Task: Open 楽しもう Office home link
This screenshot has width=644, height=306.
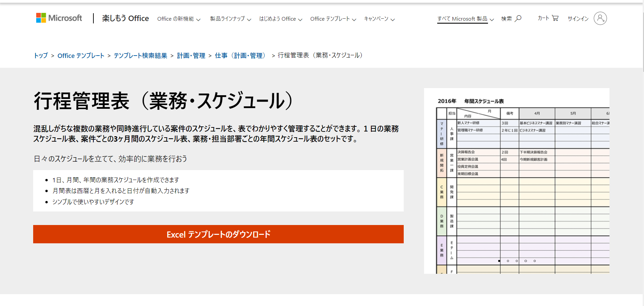Action: pyautogui.click(x=126, y=18)
